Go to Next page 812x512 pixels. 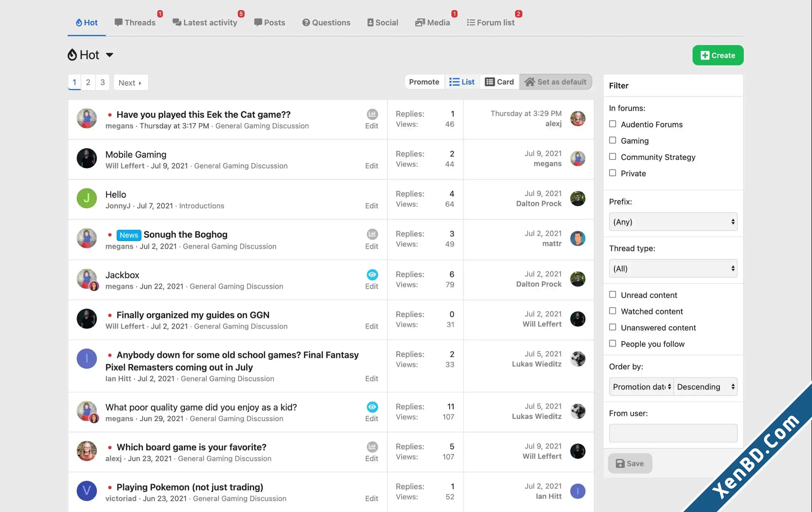point(130,82)
